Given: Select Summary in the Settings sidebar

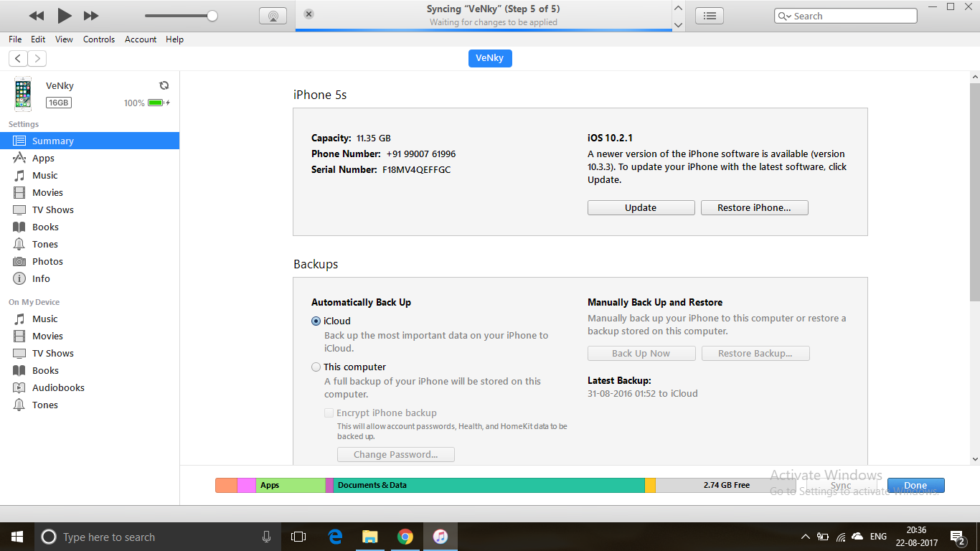Looking at the screenshot, I should tap(90, 141).
